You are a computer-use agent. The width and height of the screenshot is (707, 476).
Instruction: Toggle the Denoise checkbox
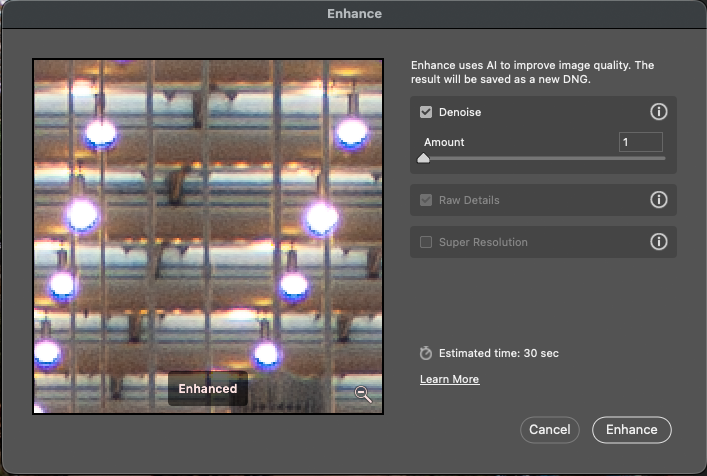pyautogui.click(x=426, y=112)
